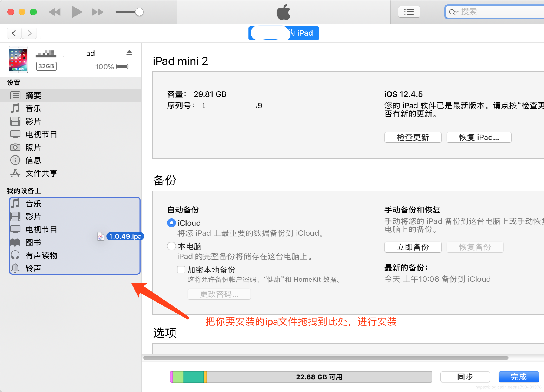Adjust the volume slider knob

[139, 12]
